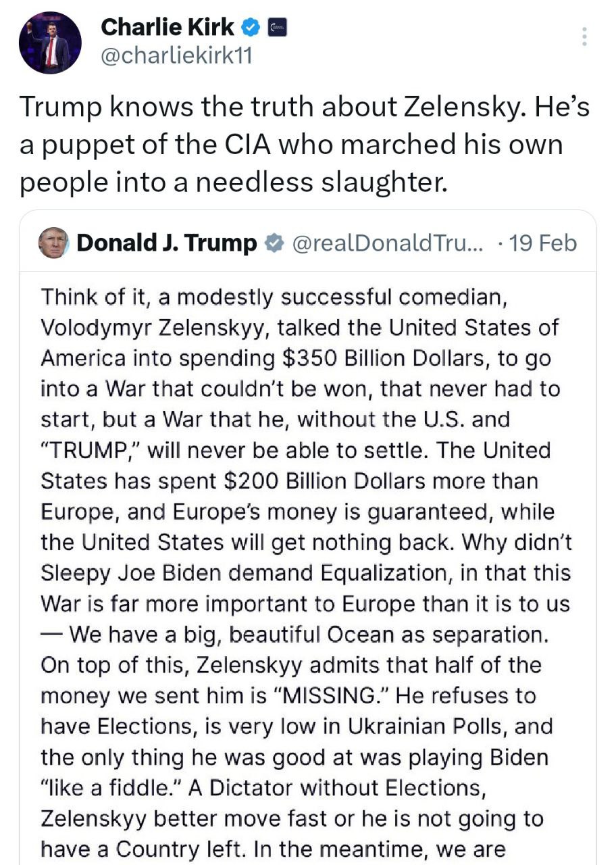Click the truncated @realDonaldTru... handle
Screen dimensions: 616x865
386,243
